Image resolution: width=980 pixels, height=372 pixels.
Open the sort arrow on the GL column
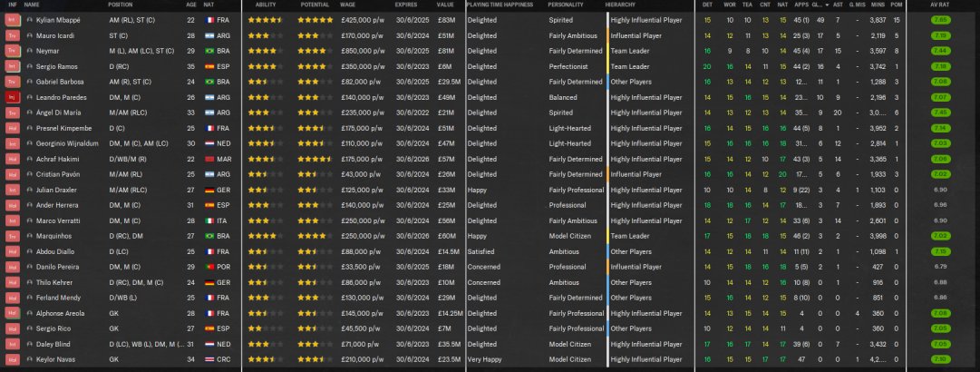828,5
